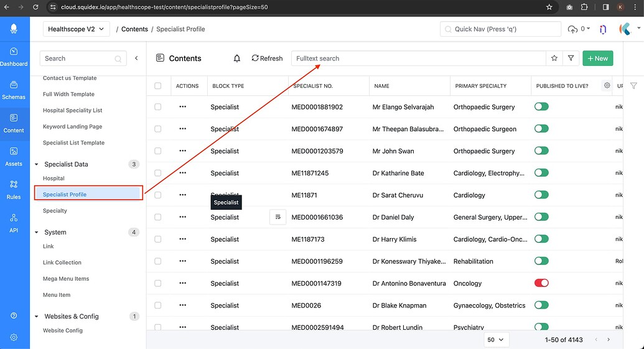Click Contents breadcrumb link

point(135,29)
